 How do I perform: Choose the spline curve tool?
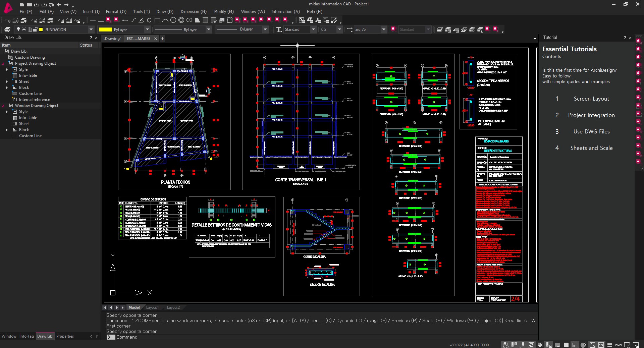[x=133, y=20]
